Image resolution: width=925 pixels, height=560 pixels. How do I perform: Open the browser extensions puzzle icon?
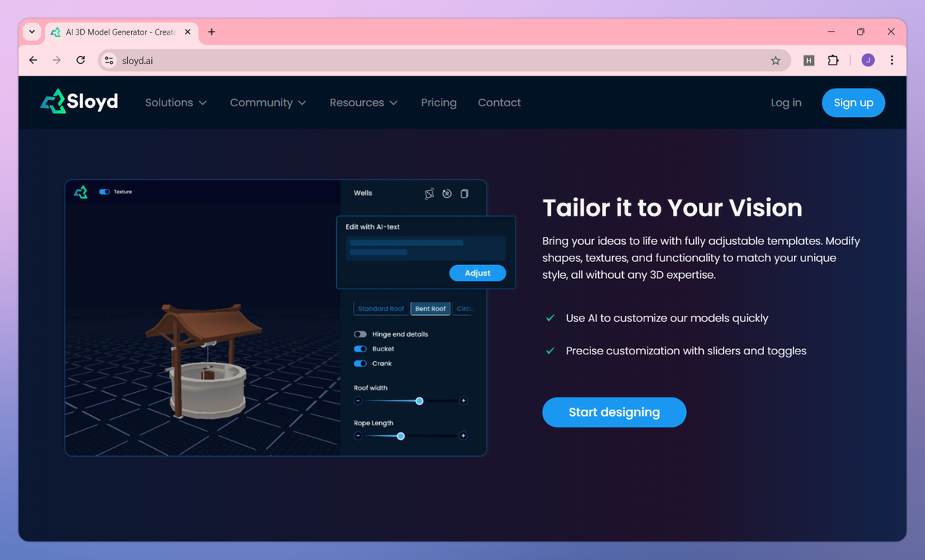832,60
